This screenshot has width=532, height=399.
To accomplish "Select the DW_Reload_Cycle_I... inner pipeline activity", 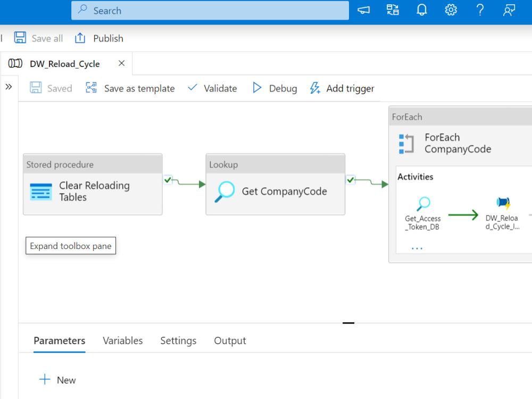I will pyautogui.click(x=502, y=214).
